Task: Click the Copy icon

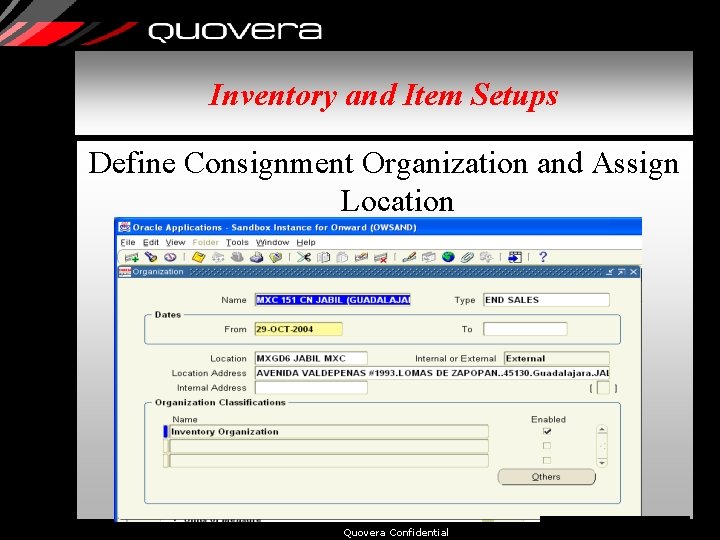Action: pos(323,257)
